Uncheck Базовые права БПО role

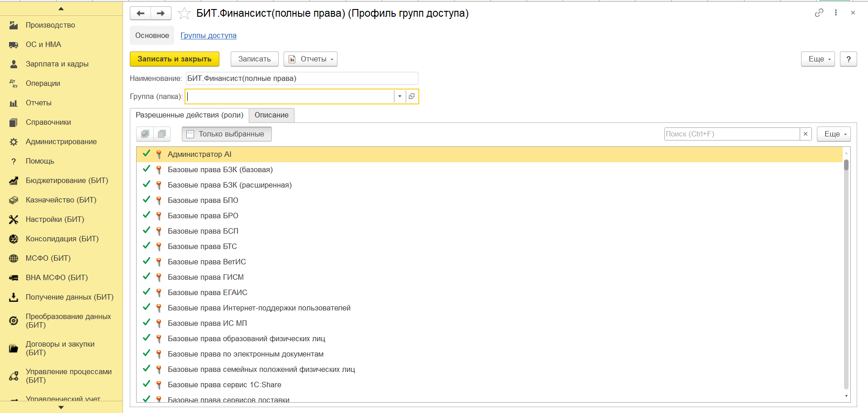(x=147, y=200)
